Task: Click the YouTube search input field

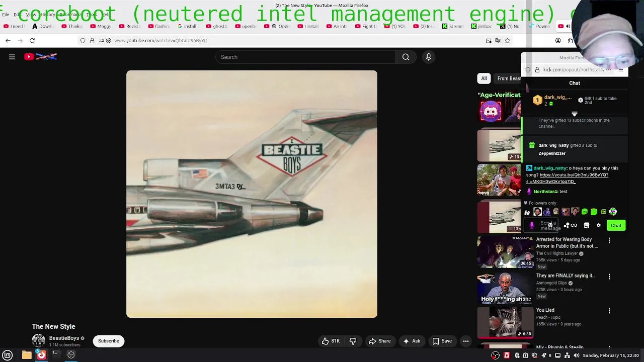Action: [x=305, y=57]
